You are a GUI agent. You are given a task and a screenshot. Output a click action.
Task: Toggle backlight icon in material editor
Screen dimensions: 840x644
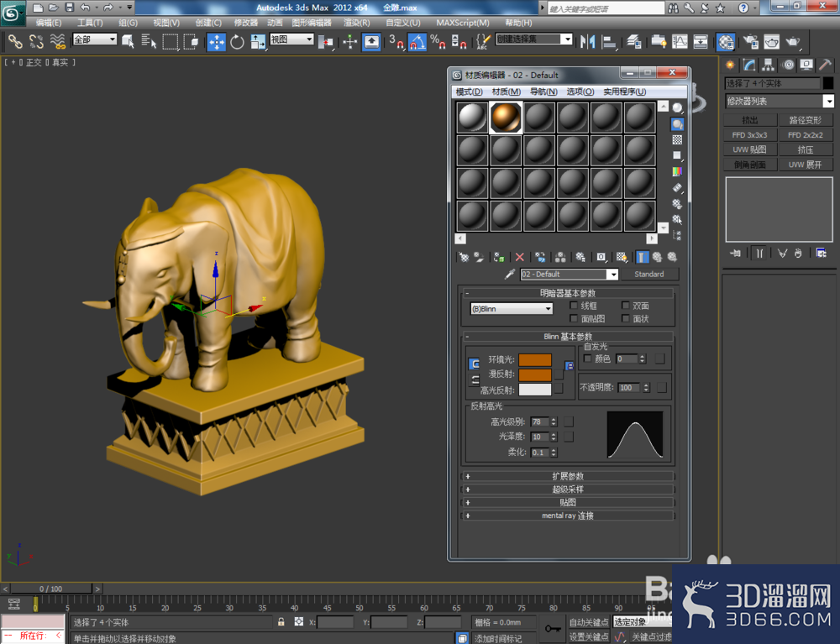coord(677,124)
